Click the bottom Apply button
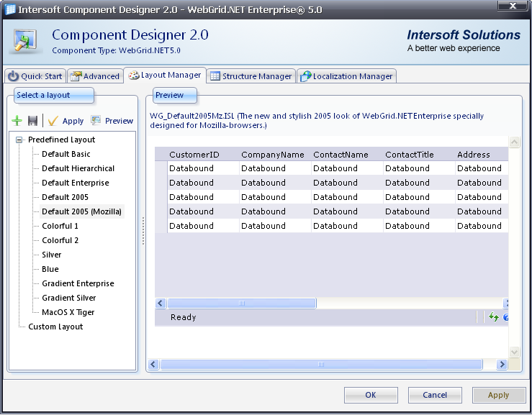 498,395
